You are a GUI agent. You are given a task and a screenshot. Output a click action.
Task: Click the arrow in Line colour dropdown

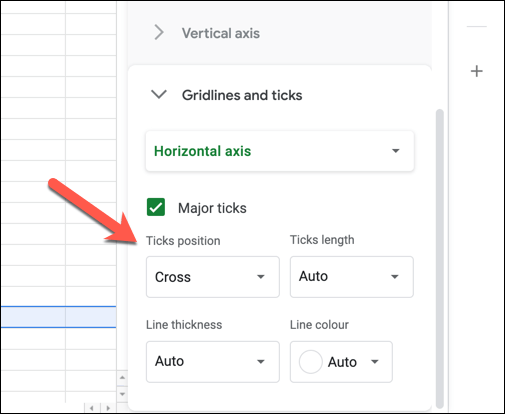[x=375, y=362]
